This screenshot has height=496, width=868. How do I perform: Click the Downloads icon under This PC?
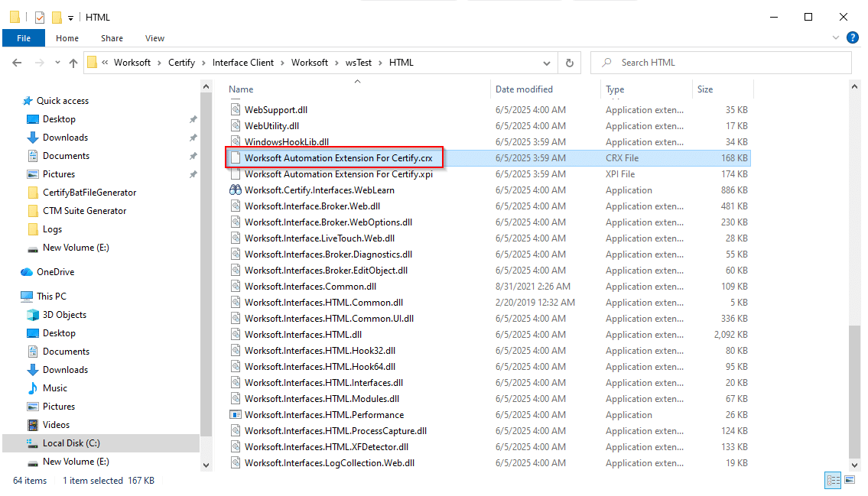pos(33,369)
